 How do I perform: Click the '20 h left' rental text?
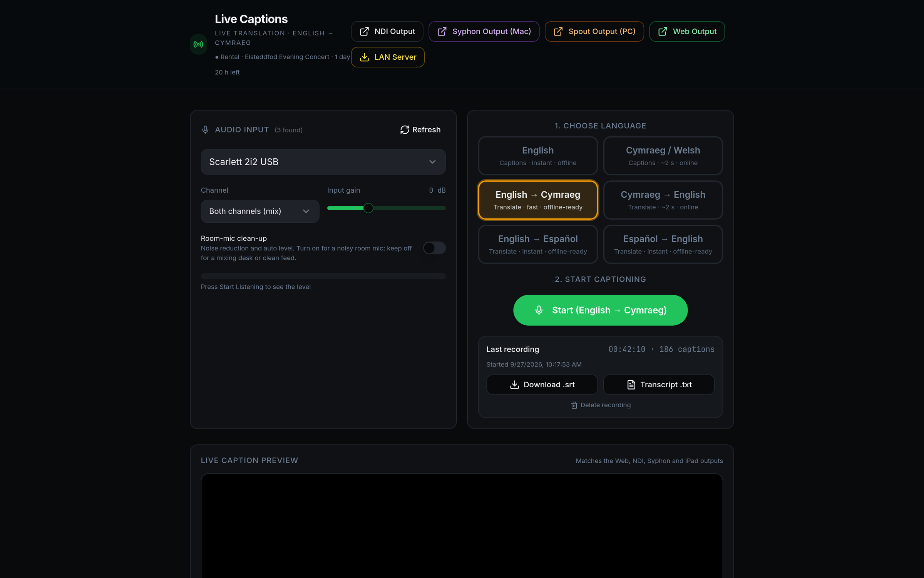pyautogui.click(x=227, y=72)
